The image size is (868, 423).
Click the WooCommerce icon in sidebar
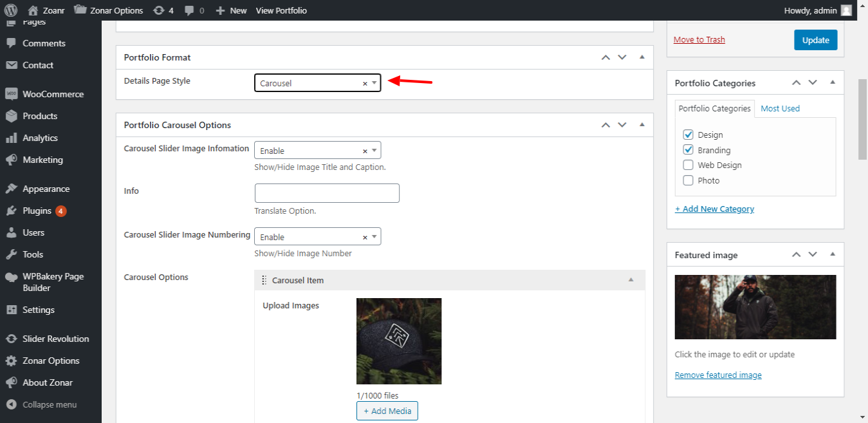[x=11, y=94]
